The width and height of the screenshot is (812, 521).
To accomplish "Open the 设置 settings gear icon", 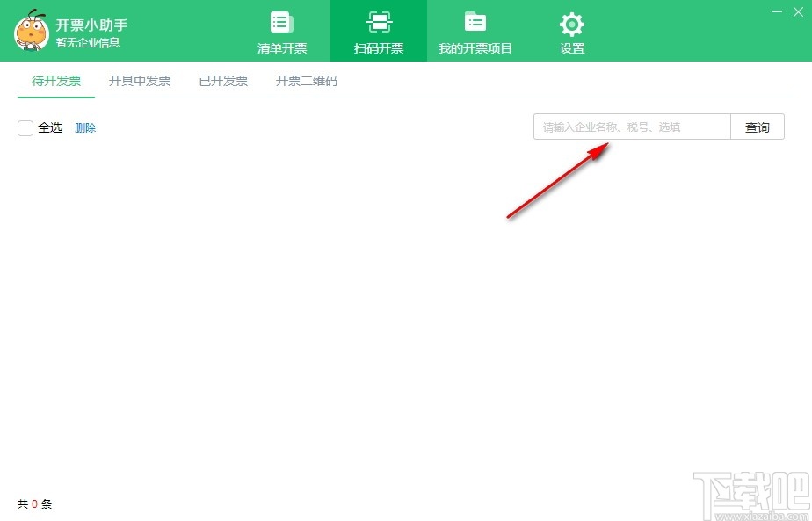I will [x=571, y=31].
